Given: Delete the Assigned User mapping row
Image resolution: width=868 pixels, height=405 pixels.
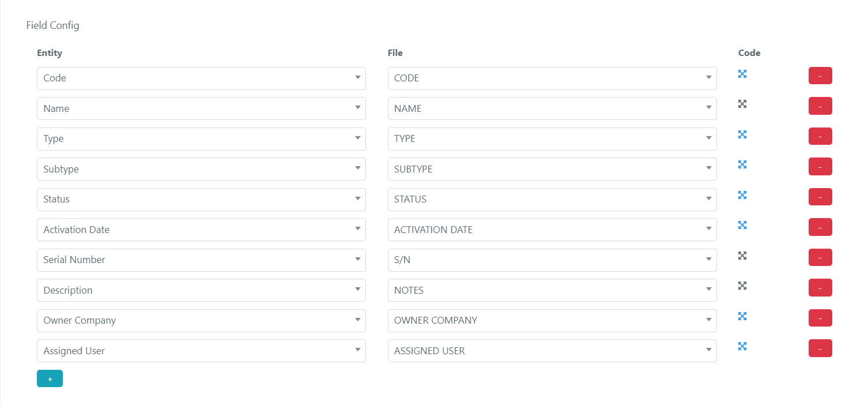Looking at the screenshot, I should 820,348.
